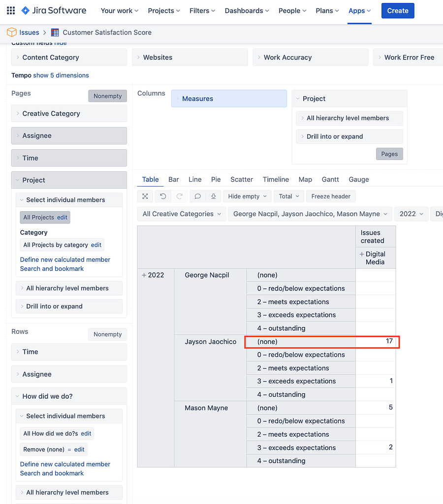Open the Jira app switcher grid
The width and height of the screenshot is (443, 504).
(11, 10)
